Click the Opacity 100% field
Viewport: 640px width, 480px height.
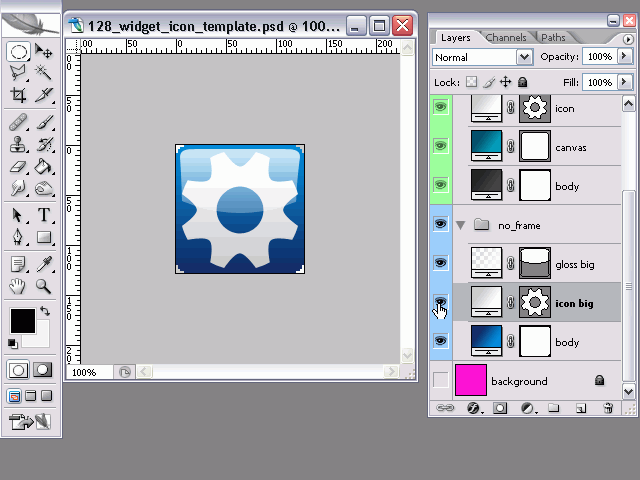[x=600, y=56]
